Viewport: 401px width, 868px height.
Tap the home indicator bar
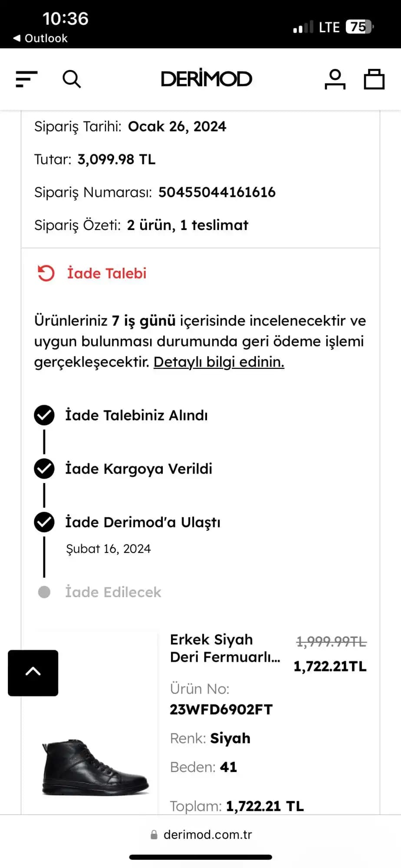point(200,857)
